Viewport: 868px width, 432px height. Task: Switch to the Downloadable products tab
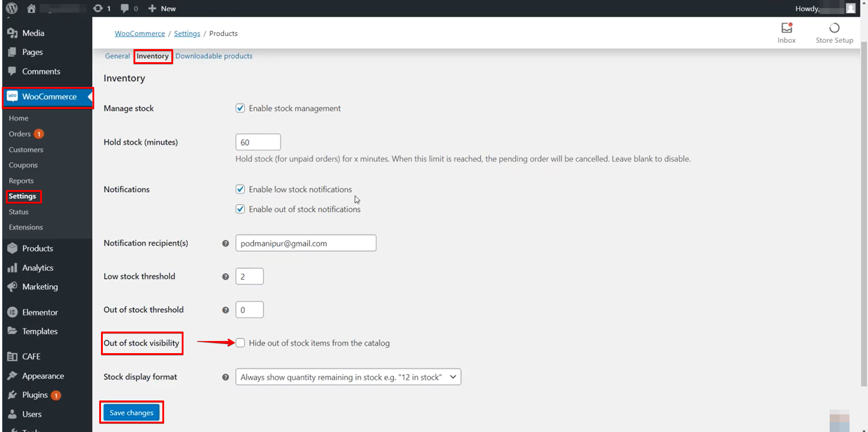click(x=214, y=56)
